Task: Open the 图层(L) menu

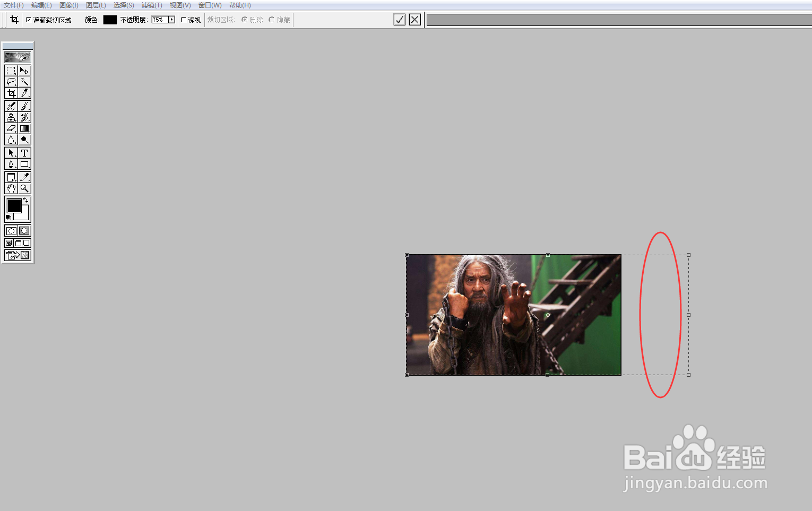Action: click(x=96, y=5)
